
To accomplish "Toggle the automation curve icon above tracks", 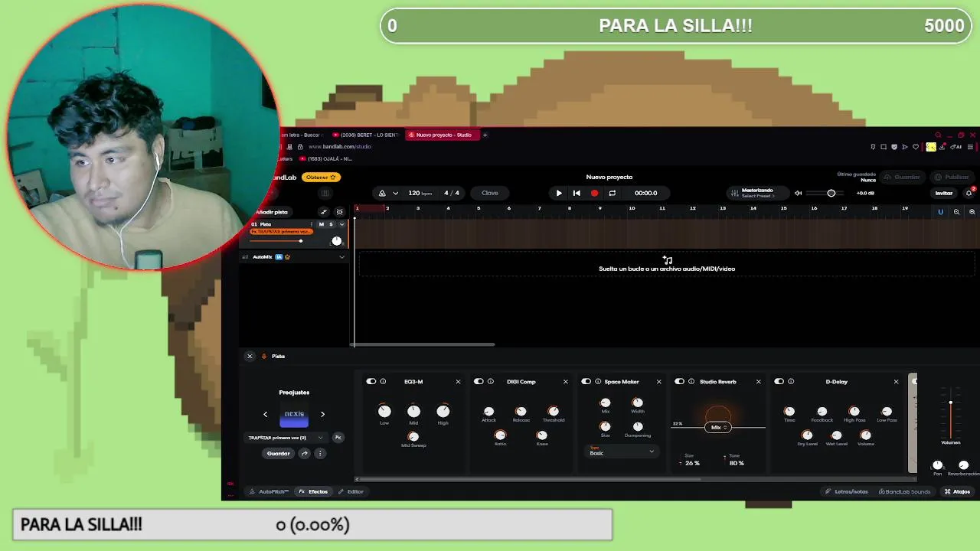I will (x=323, y=212).
